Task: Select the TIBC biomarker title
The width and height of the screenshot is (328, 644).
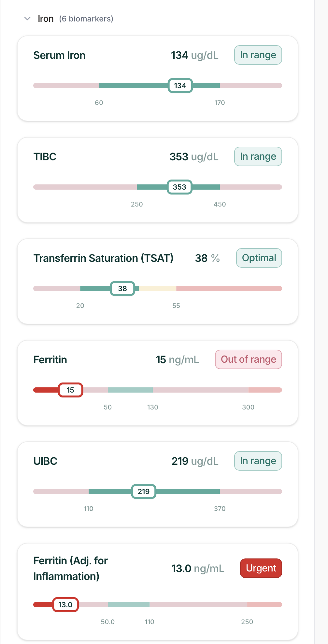Action: click(x=45, y=157)
